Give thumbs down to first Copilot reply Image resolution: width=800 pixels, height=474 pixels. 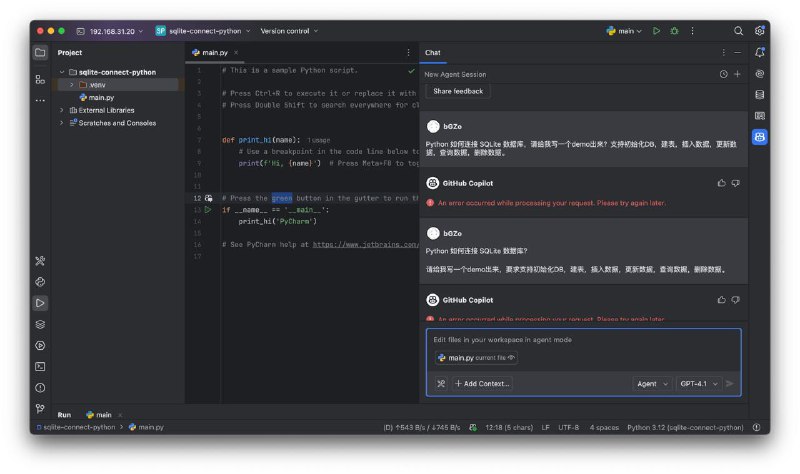[735, 183]
